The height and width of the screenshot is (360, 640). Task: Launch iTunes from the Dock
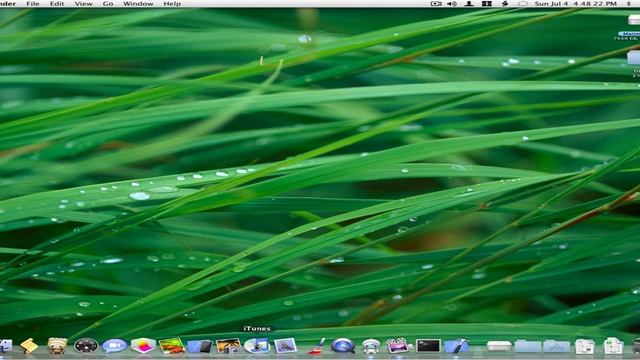coord(257,346)
